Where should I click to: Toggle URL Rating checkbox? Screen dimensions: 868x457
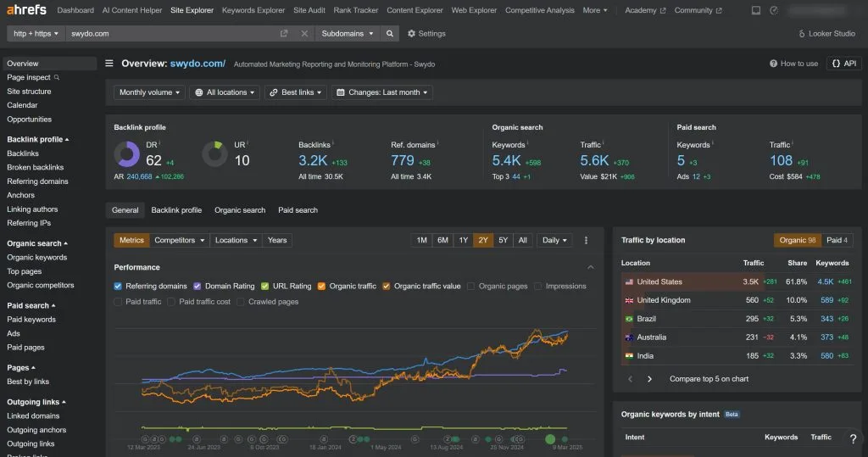click(264, 286)
